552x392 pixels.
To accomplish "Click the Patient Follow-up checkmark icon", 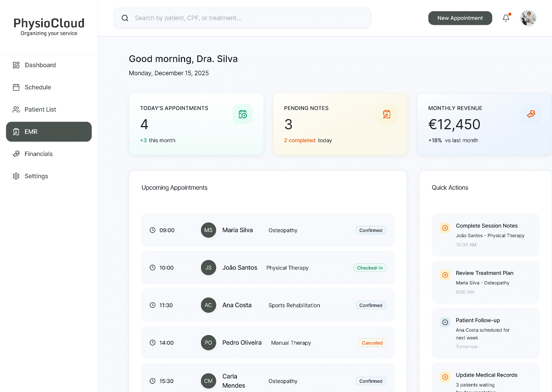I will click(445, 322).
